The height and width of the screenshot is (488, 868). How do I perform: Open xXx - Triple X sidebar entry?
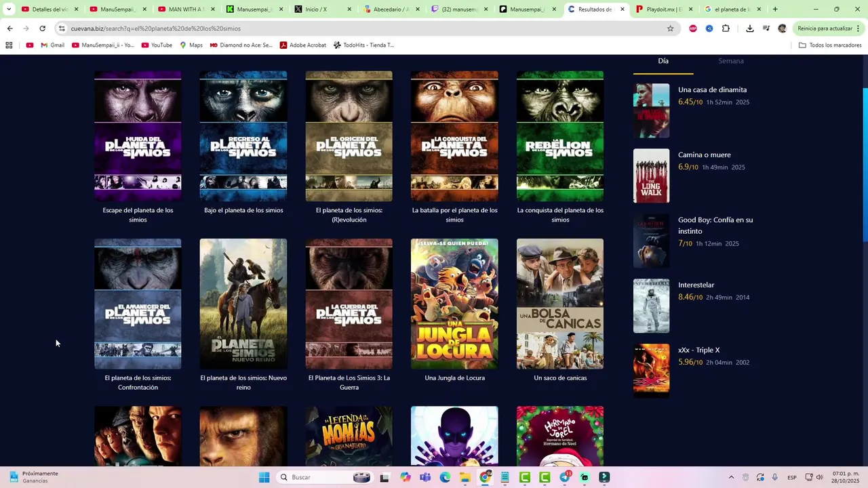coord(699,350)
